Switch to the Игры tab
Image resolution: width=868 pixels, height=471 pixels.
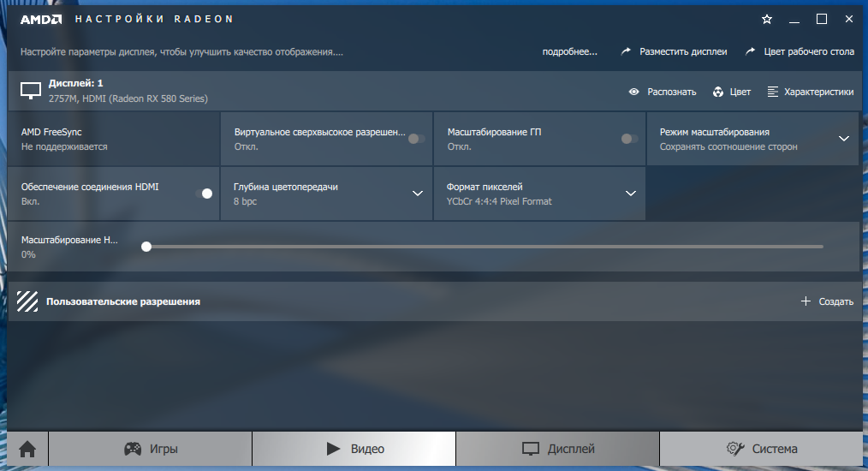point(150,449)
